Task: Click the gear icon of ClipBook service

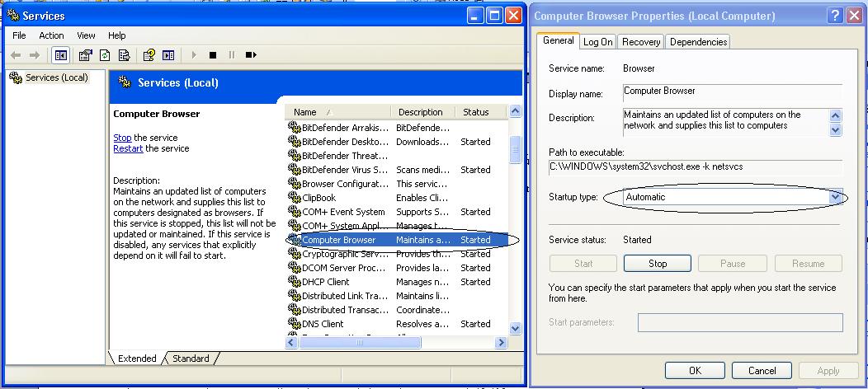Action: point(294,197)
